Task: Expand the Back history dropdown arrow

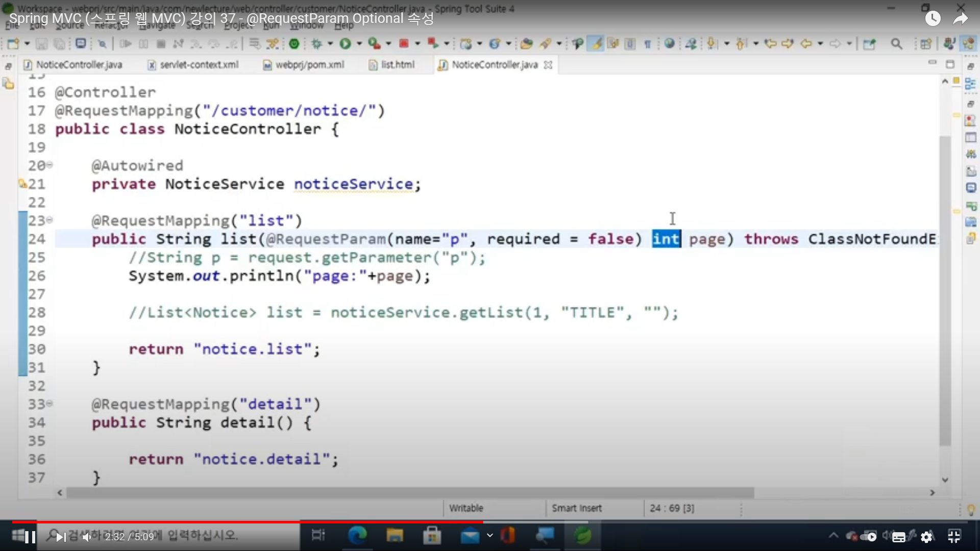Action: pyautogui.click(x=820, y=44)
